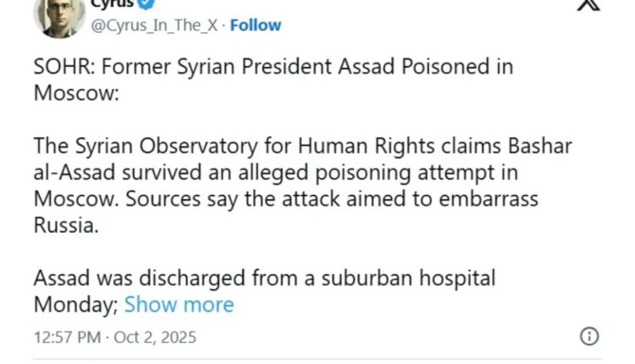
Task: Click the display name Cyrus
Action: (x=111, y=4)
